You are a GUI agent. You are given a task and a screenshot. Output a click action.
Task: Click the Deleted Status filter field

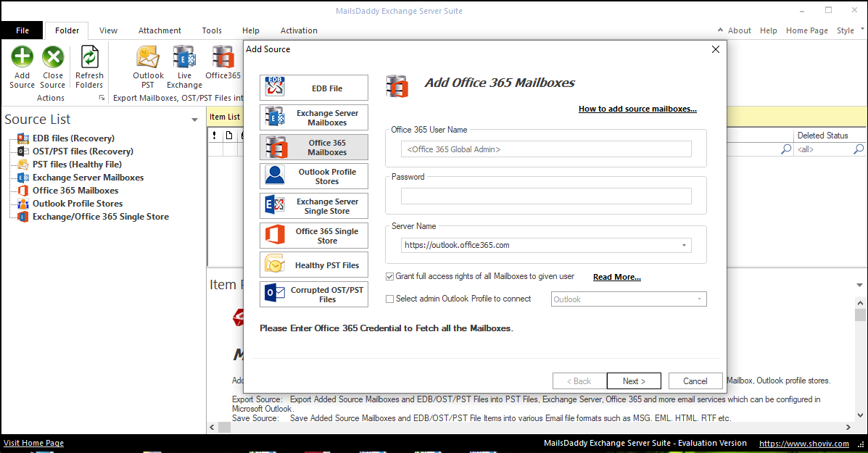823,149
